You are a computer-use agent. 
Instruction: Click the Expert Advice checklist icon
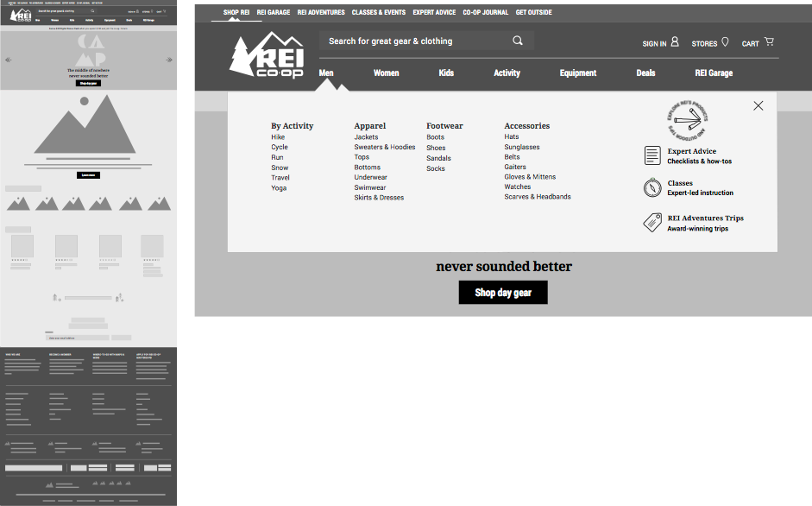coord(652,155)
